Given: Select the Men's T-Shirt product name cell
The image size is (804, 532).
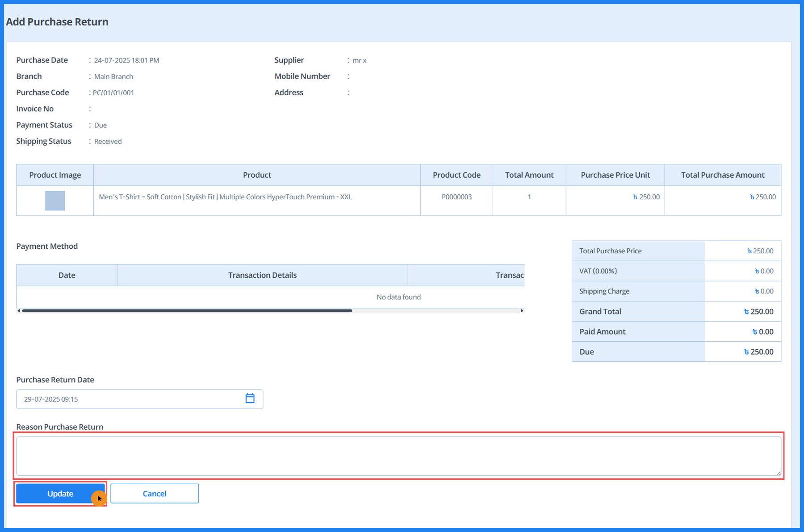Looking at the screenshot, I should point(226,197).
